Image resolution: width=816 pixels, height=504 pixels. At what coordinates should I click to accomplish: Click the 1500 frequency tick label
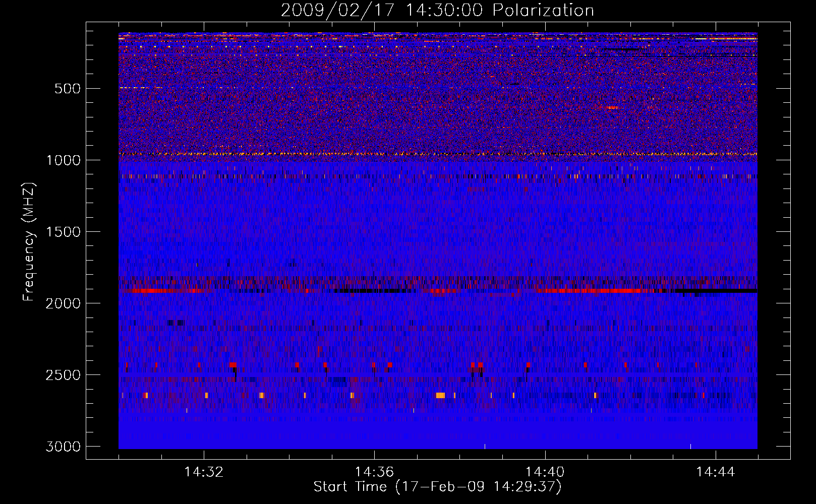(x=63, y=232)
